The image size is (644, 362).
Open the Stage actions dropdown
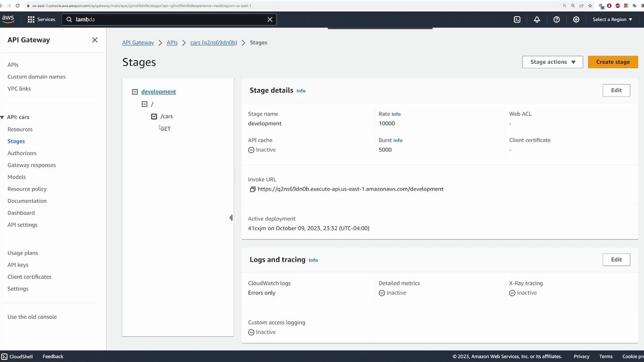click(x=552, y=62)
